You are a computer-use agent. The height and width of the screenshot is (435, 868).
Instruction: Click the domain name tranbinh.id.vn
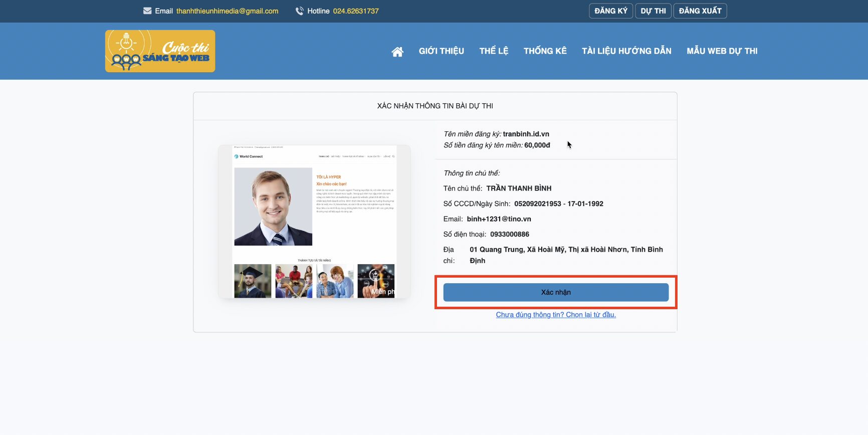(526, 134)
